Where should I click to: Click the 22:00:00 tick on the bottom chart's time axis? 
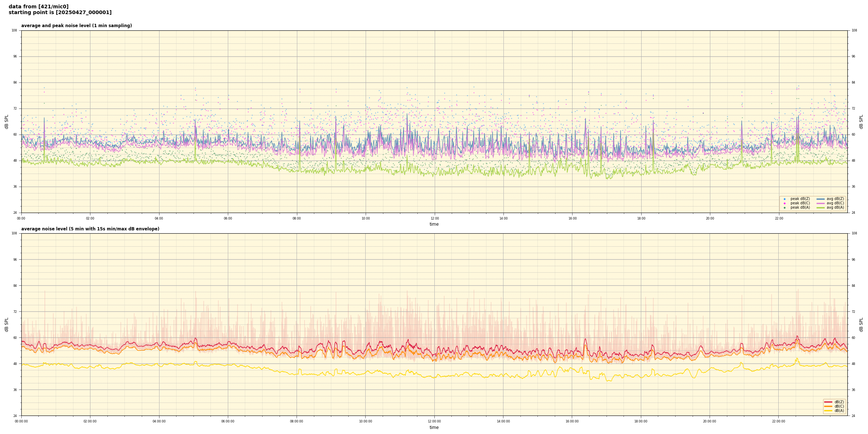pyautogui.click(x=779, y=421)
